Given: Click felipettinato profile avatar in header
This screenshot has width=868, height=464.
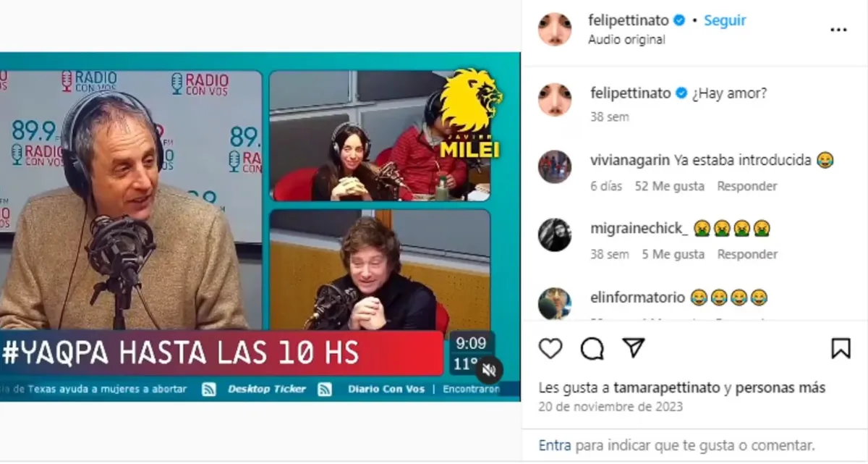Looking at the screenshot, I should pyautogui.click(x=555, y=29).
